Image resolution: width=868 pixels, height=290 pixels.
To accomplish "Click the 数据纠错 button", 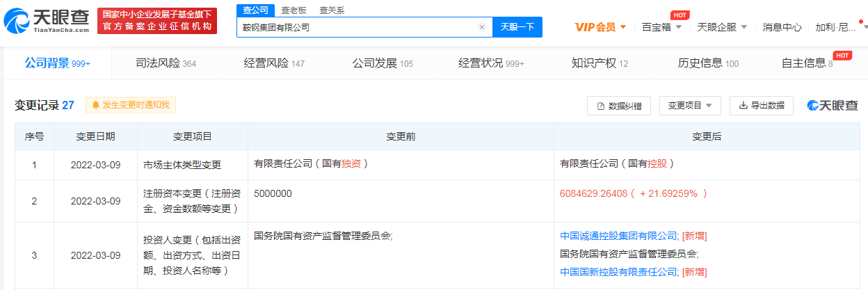I will [x=619, y=106].
